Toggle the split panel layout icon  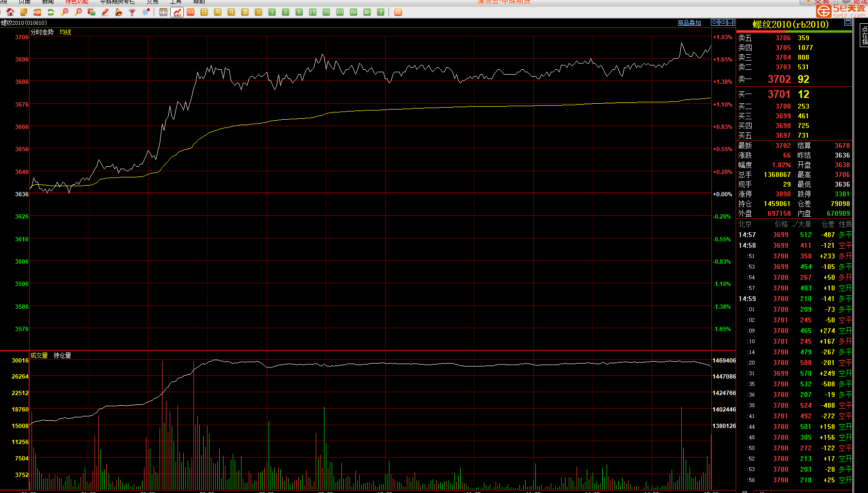point(731,22)
